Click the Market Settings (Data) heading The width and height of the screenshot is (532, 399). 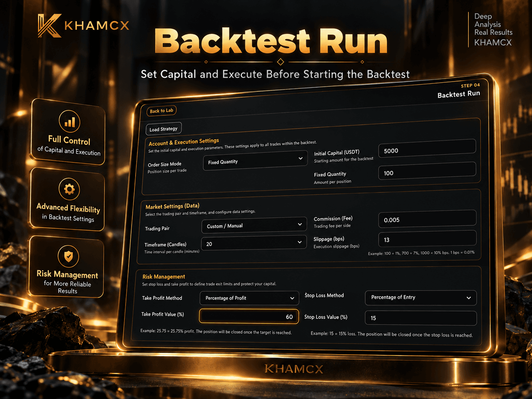(172, 206)
